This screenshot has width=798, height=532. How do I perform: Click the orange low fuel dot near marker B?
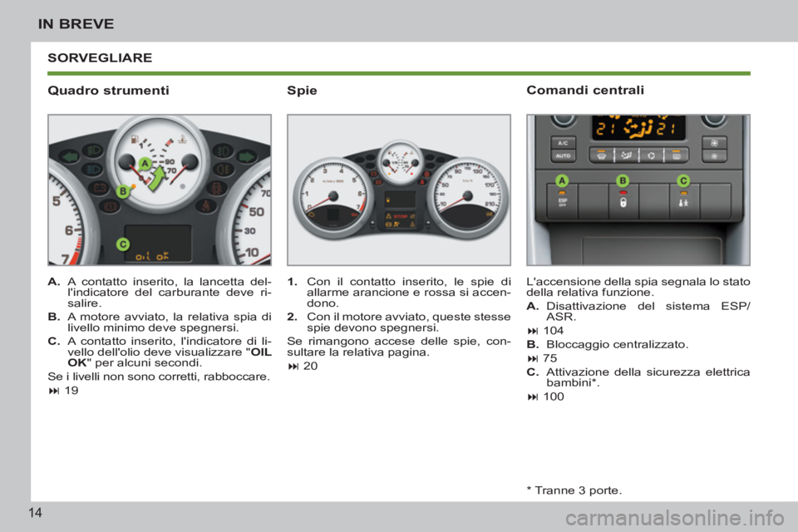(134, 186)
